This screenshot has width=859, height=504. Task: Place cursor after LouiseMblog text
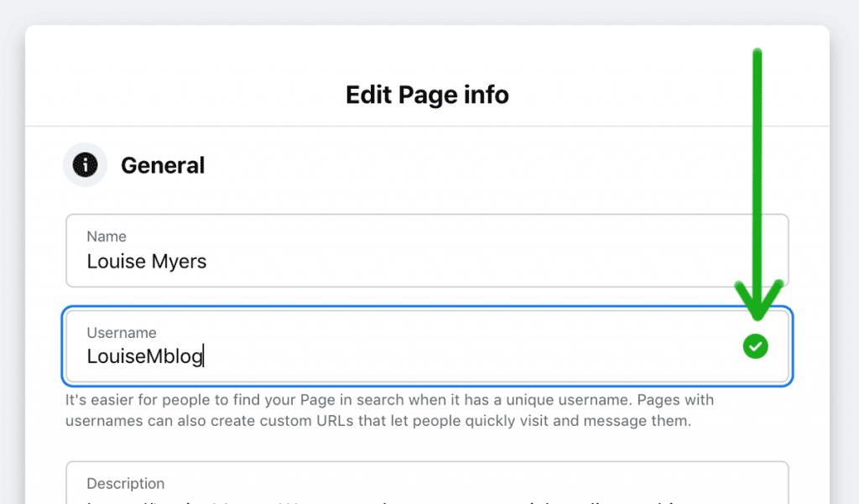[x=204, y=356]
